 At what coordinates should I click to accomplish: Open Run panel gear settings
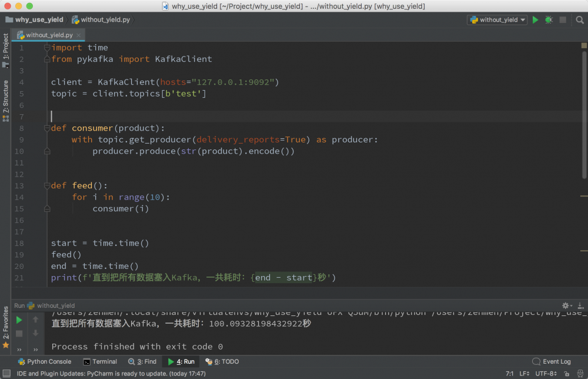click(566, 305)
